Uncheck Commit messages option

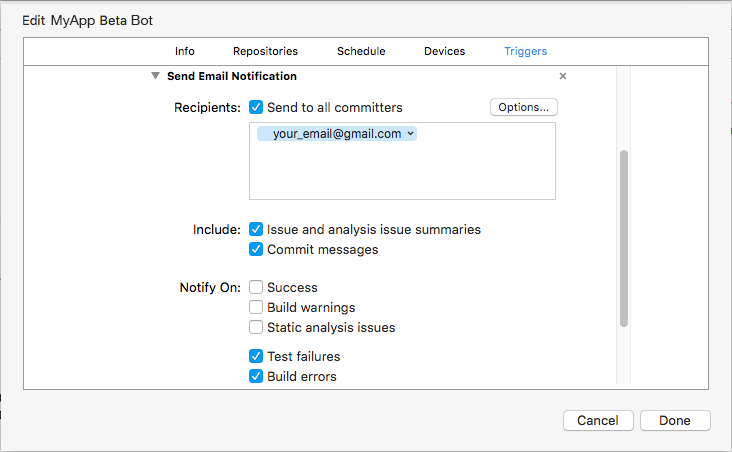pos(256,249)
